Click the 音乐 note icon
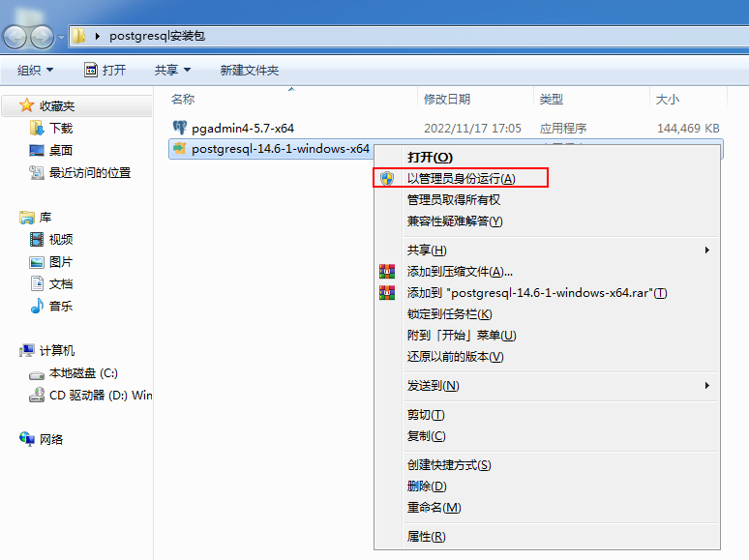The image size is (749, 560). coord(37,306)
